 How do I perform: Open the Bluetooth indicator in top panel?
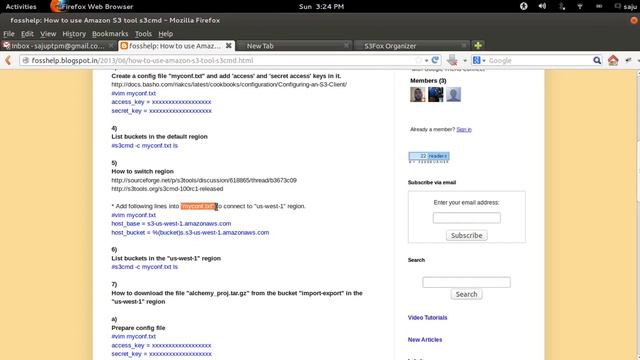click(562, 6)
